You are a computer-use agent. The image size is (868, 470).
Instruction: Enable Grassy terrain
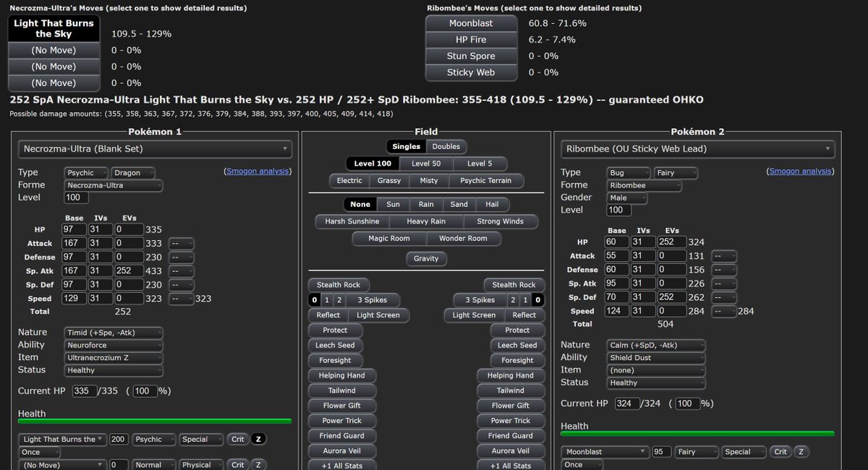click(389, 181)
